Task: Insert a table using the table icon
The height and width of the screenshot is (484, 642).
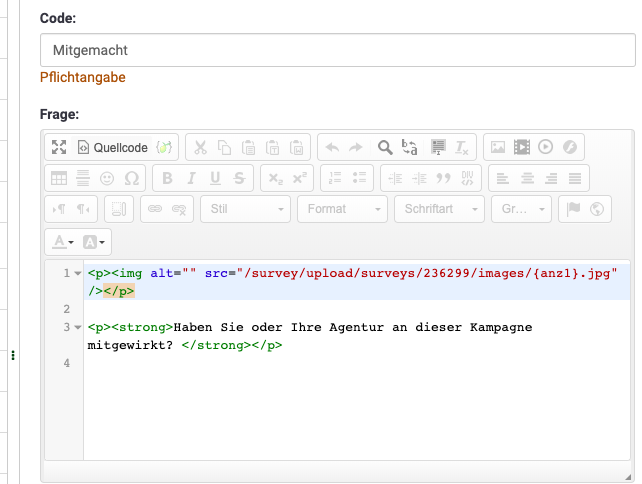Action: click(59, 178)
